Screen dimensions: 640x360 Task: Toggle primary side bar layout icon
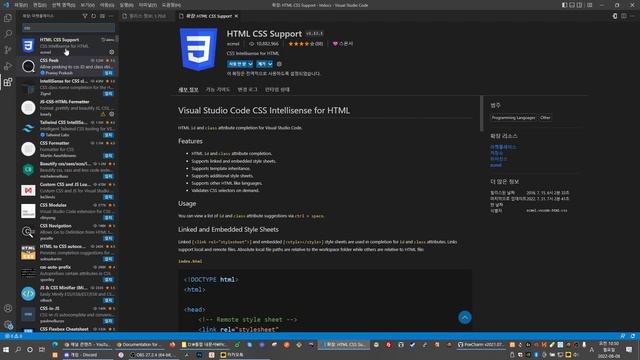(x=564, y=5)
